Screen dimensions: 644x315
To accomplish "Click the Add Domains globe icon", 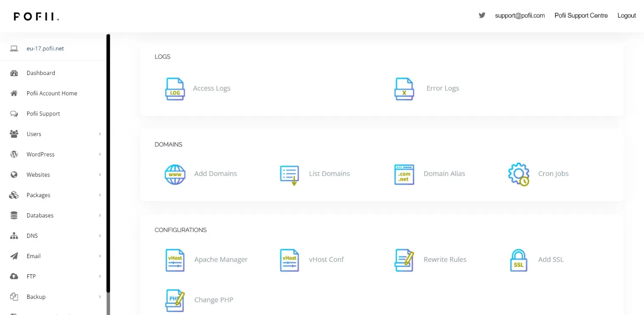I will 175,174.
